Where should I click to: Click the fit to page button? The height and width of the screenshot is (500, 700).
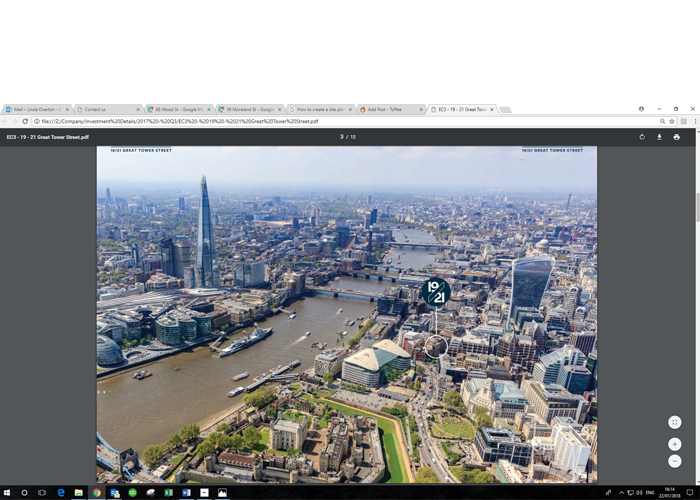[x=675, y=423]
